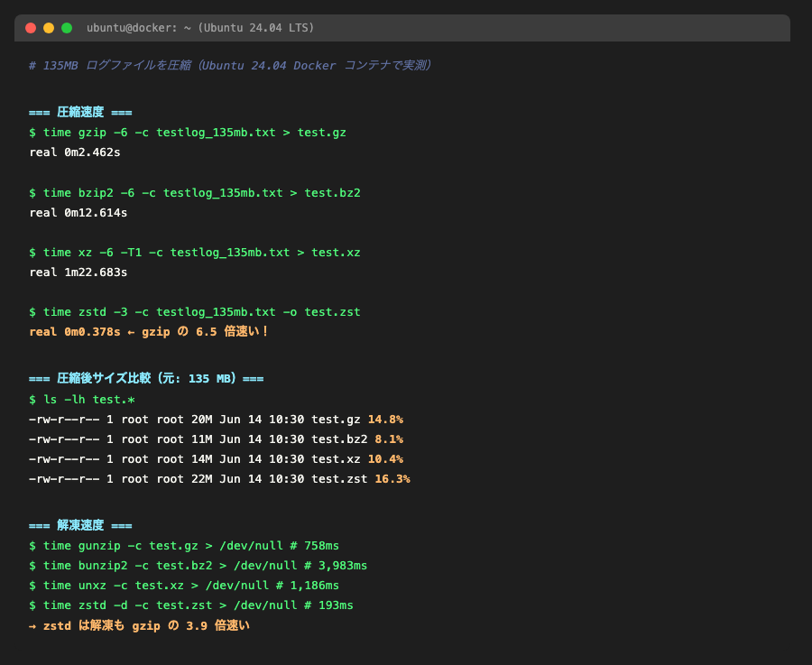
Task: Click the 'time bunzip2 -c test.bz2' line
Action: pos(198,565)
